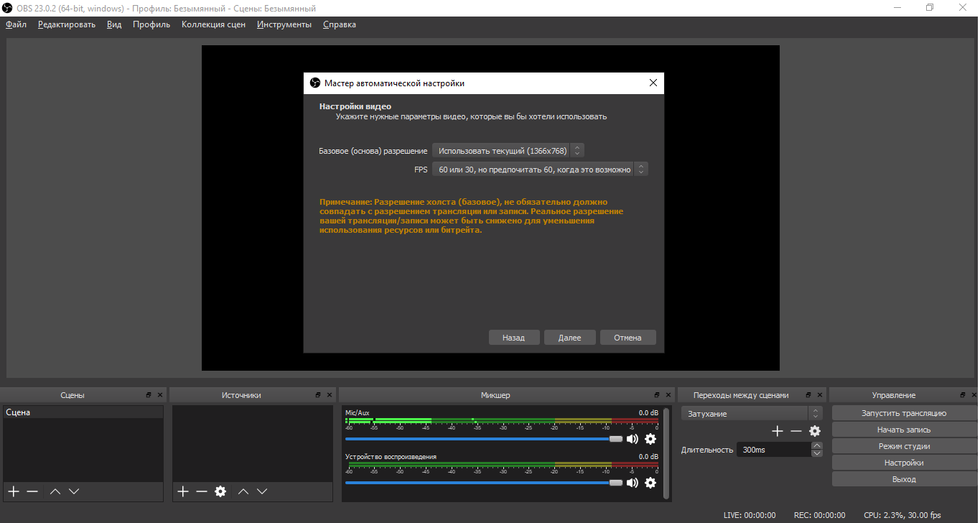This screenshot has width=980, height=523.
Task: Adjust Mic/Aux volume slider
Action: 484,439
